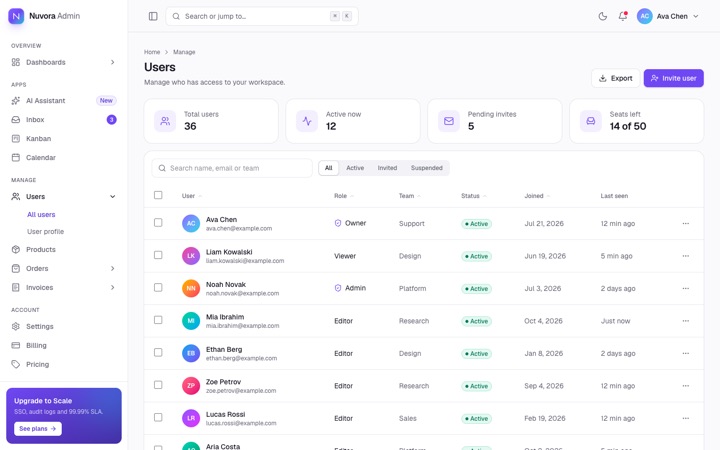Switch to dark mode moon icon
This screenshot has height=450, width=720.
603,16
